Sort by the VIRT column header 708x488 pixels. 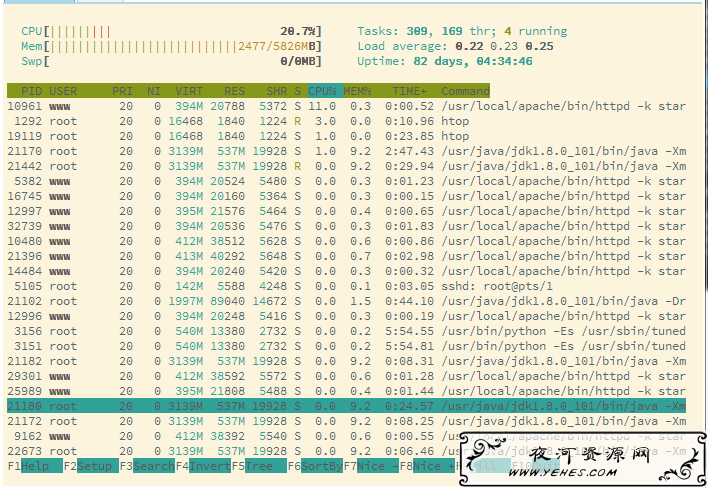pos(189,91)
